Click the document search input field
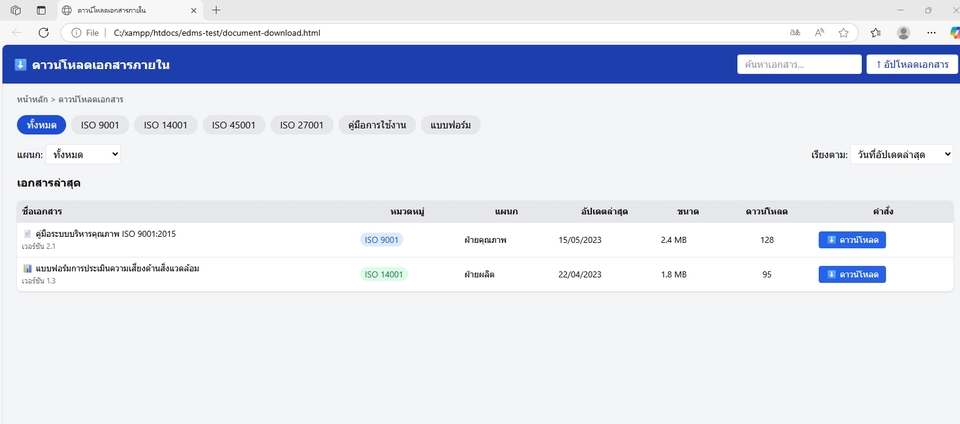Image resolution: width=960 pixels, height=424 pixels. (798, 64)
